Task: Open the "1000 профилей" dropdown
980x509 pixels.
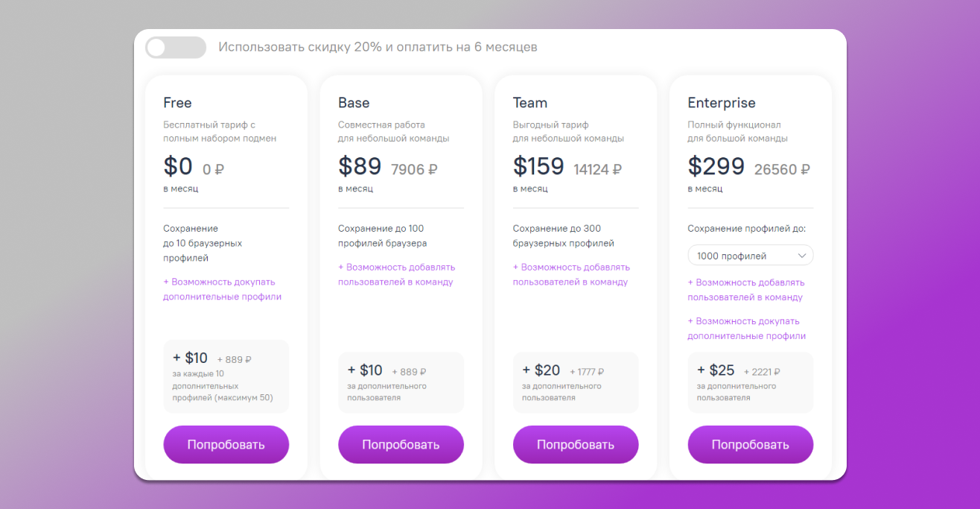Action: pos(750,256)
